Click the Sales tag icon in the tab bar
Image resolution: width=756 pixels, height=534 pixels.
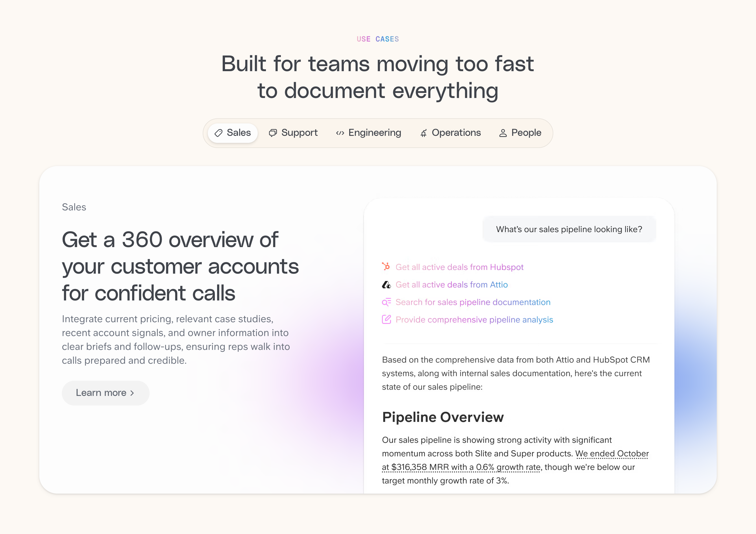pos(218,133)
